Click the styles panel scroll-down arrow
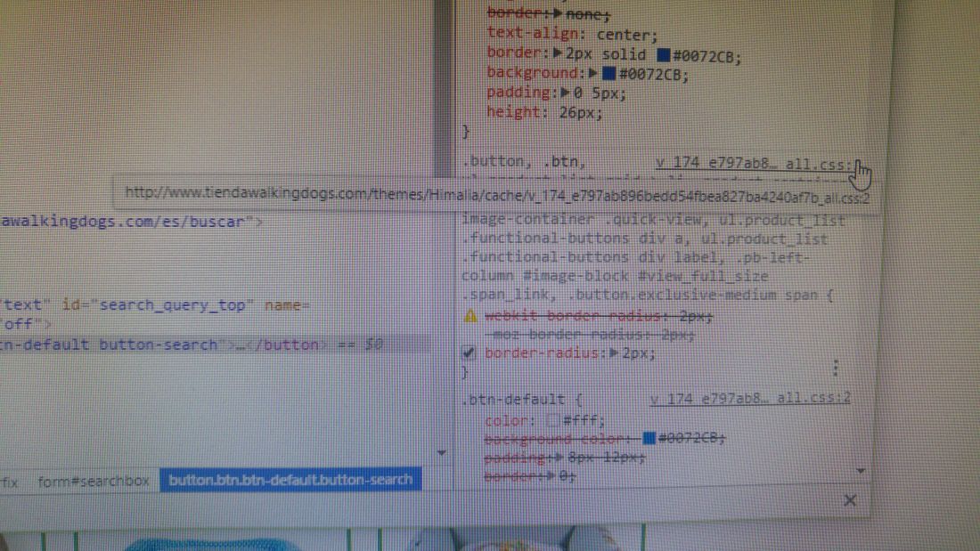This screenshot has width=980, height=551. [x=861, y=470]
